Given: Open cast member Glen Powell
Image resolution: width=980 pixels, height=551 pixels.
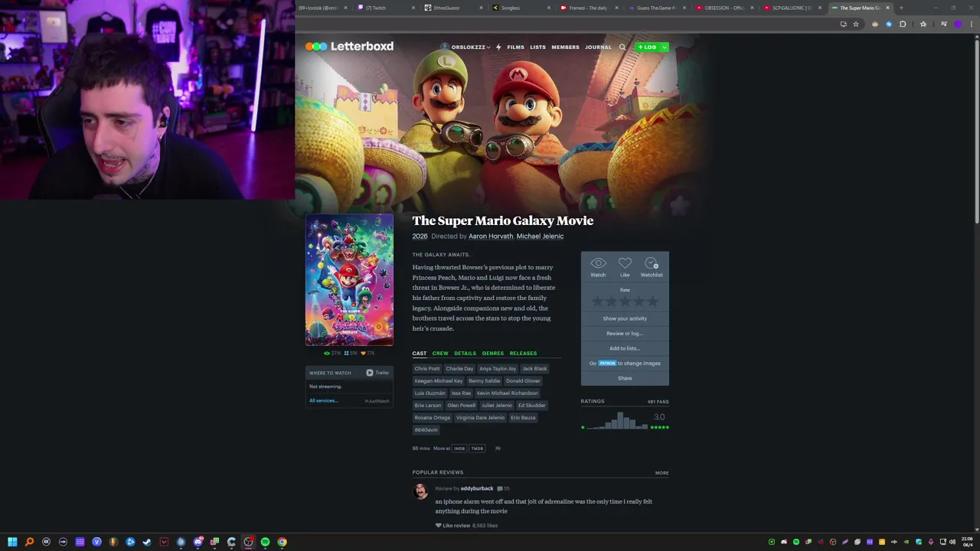Looking at the screenshot, I should point(462,406).
